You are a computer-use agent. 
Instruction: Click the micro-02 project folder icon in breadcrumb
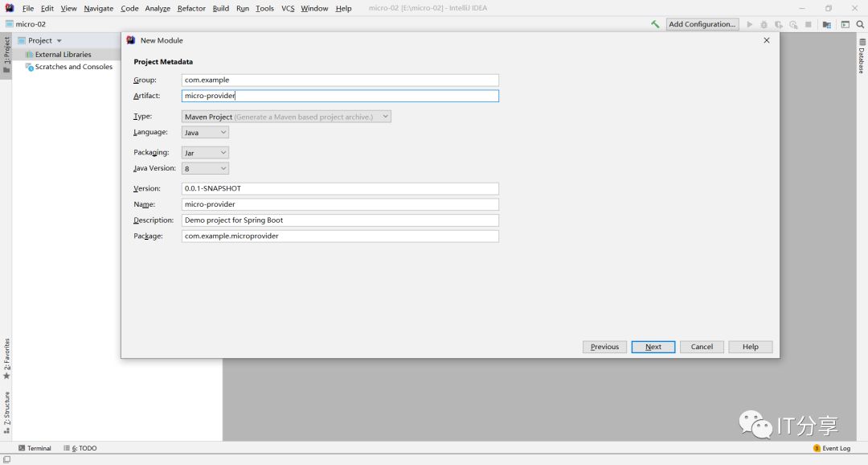pyautogui.click(x=10, y=24)
